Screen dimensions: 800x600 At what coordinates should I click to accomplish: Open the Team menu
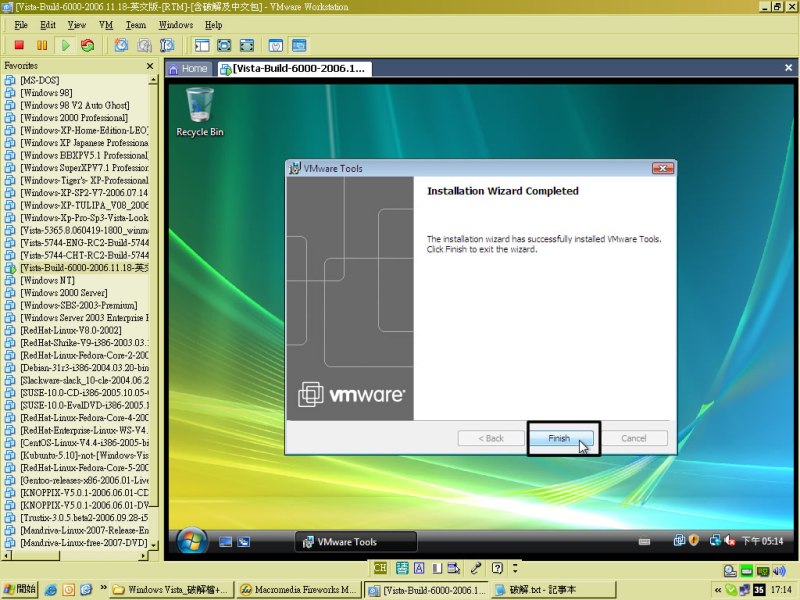click(136, 24)
